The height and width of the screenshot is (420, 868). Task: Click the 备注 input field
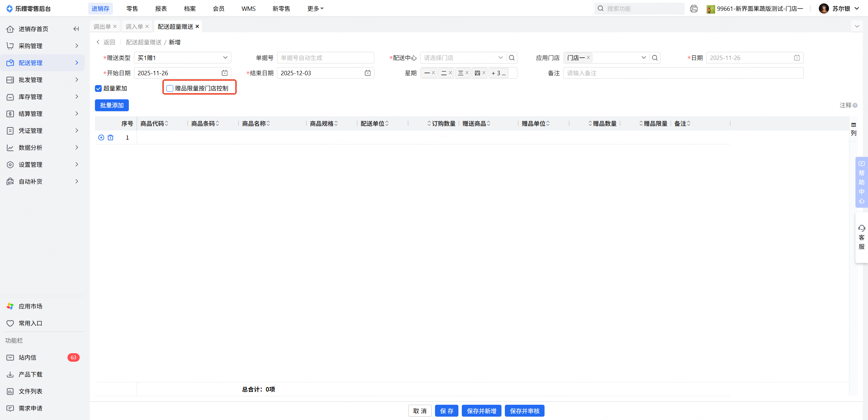683,73
